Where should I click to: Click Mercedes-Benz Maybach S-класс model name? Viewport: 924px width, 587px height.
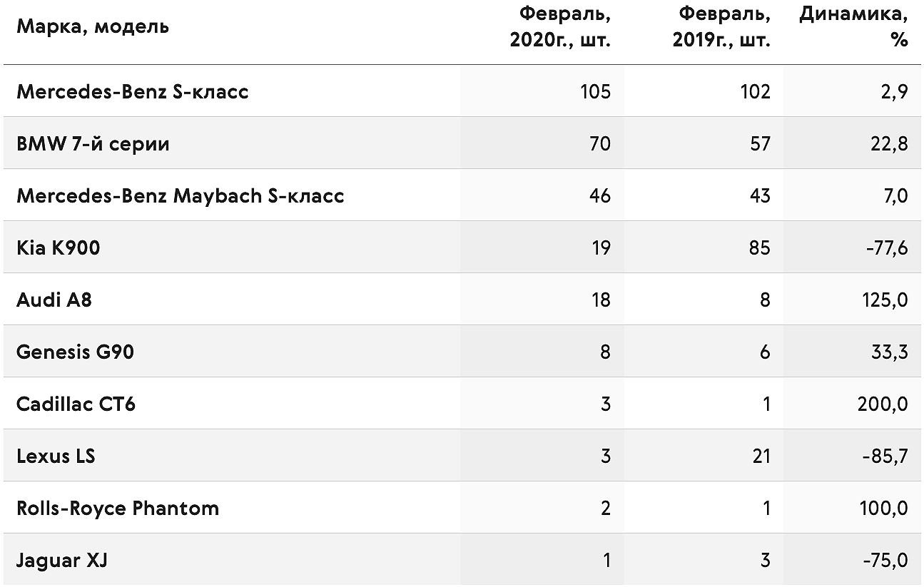[x=181, y=196]
